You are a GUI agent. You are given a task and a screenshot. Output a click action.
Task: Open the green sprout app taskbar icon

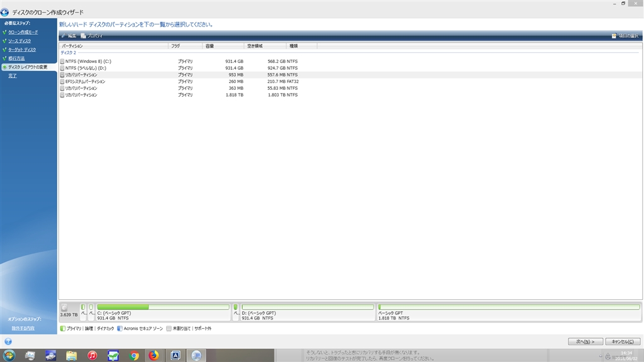tap(113, 356)
